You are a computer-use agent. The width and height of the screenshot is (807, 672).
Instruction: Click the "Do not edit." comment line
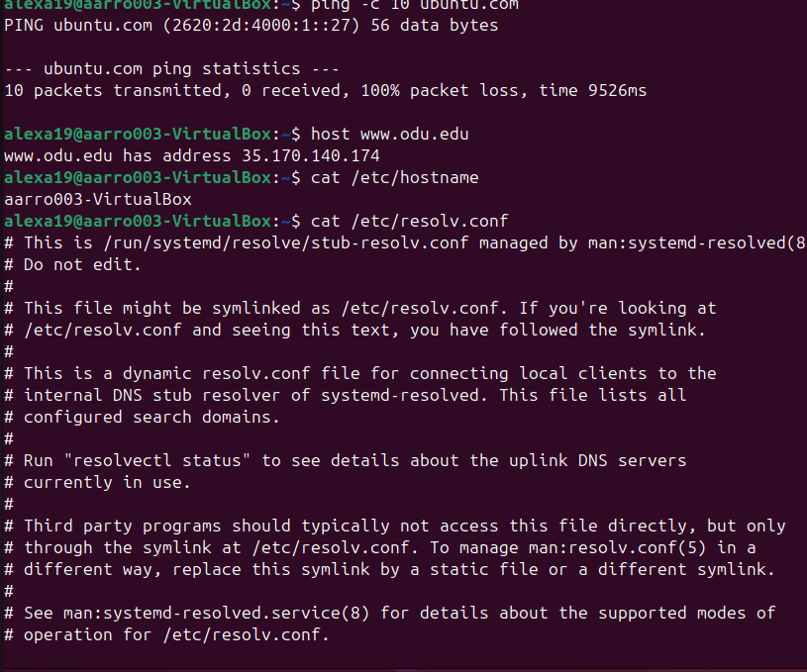tap(83, 264)
